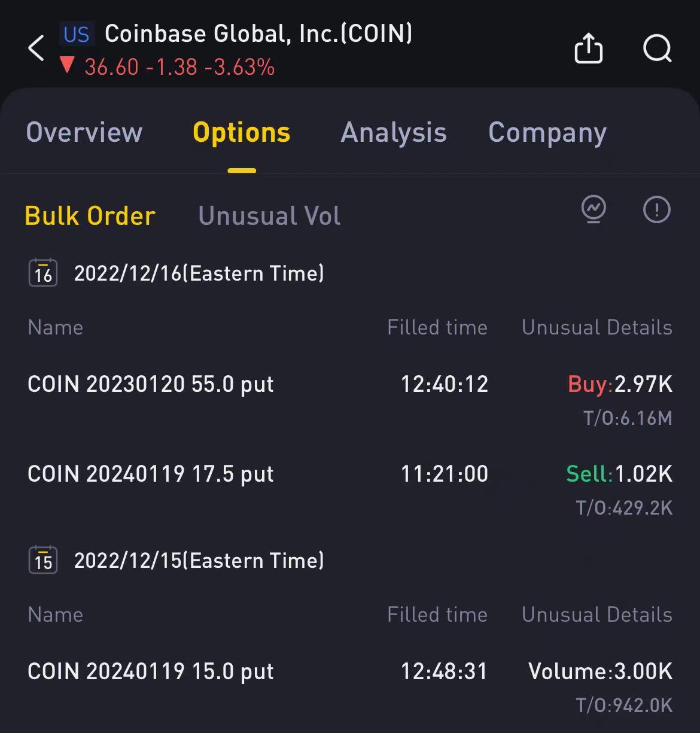Tap the blue US market badge
The height and width of the screenshot is (733, 700).
point(77,35)
